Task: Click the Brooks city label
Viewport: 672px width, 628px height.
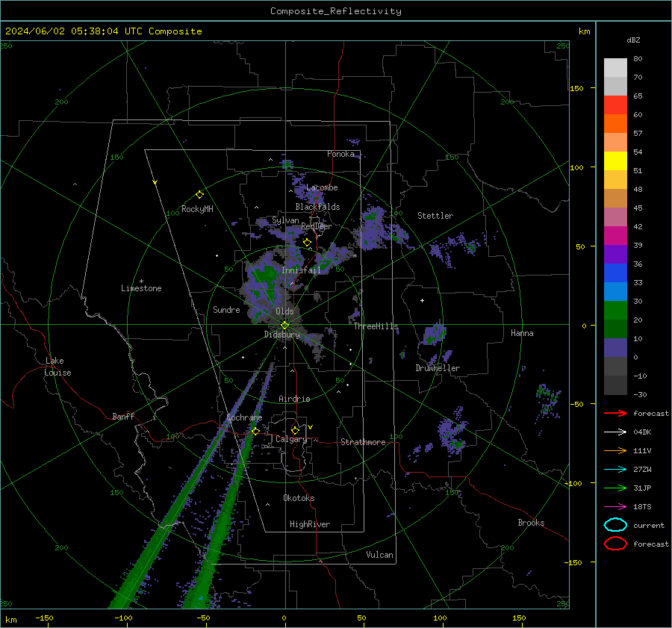Action: (x=531, y=523)
